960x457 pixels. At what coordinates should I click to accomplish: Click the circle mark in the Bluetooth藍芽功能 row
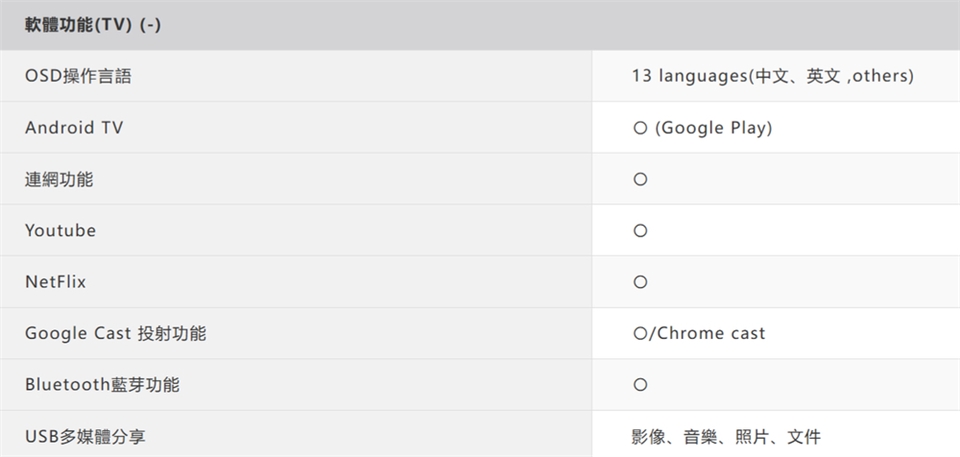[640, 385]
